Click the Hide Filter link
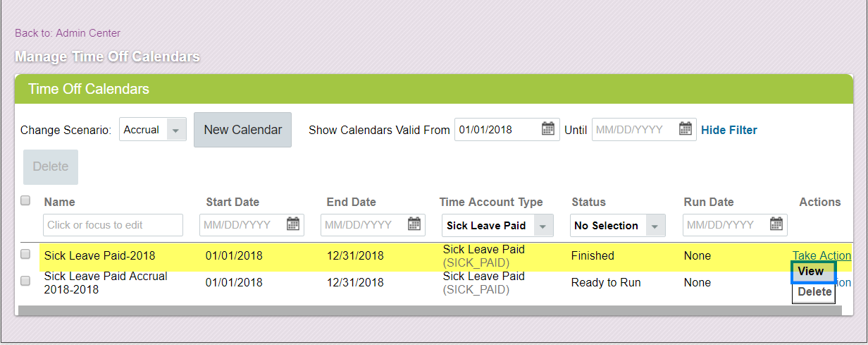This screenshot has width=868, height=345. click(x=729, y=130)
